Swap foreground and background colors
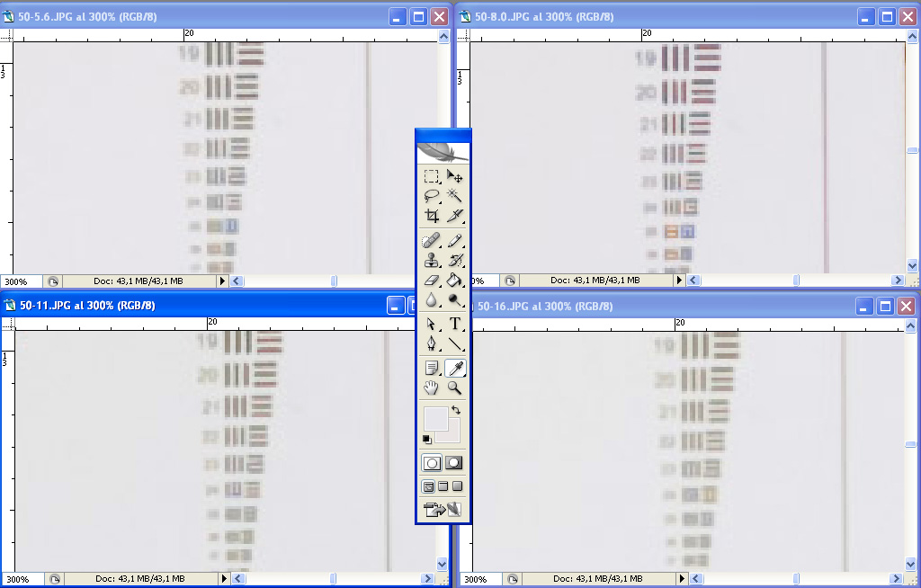 point(456,410)
